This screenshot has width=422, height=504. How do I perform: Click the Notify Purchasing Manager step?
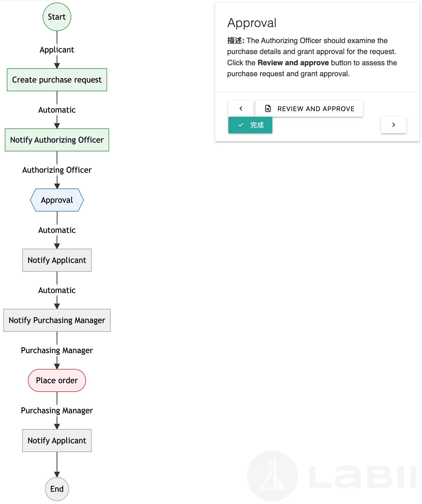57,320
